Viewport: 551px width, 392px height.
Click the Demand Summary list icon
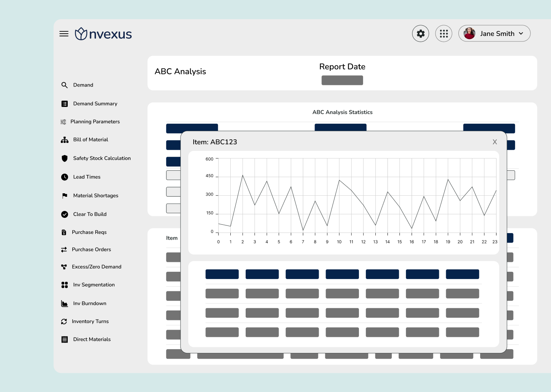tap(65, 104)
